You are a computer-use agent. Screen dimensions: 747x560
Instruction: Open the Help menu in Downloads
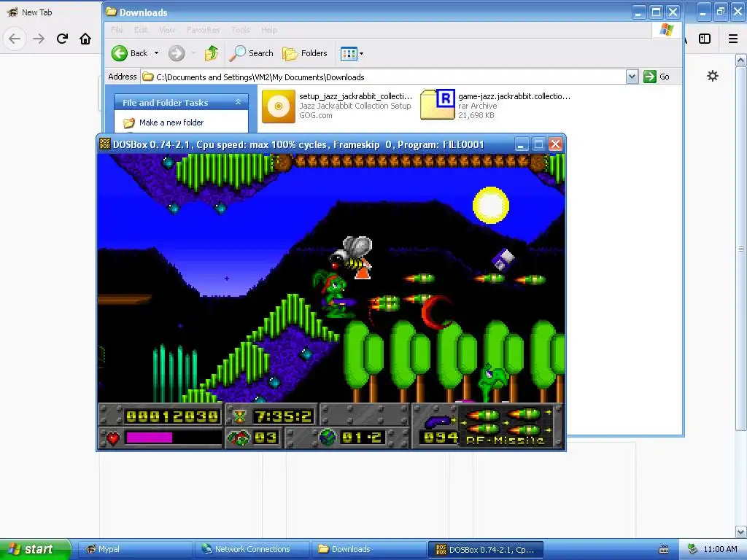[268, 30]
